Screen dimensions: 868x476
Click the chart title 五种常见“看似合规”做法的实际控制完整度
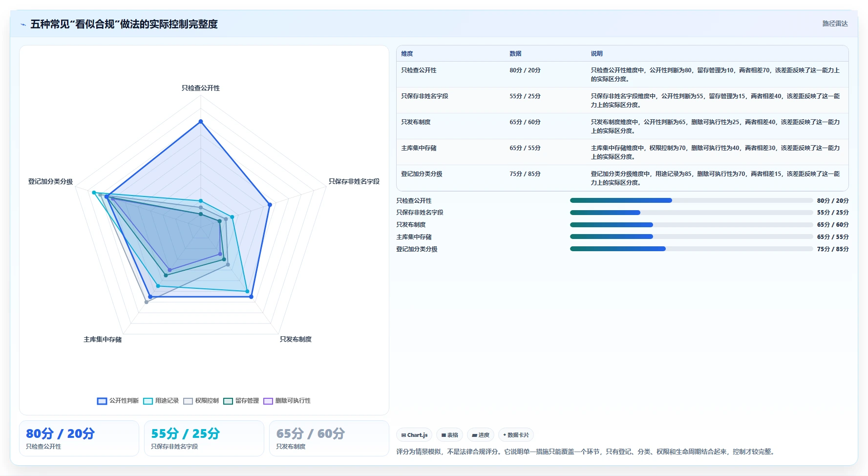[x=124, y=24]
